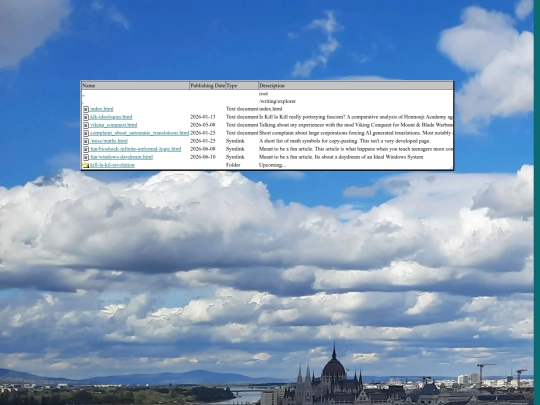The height and width of the screenshot is (405, 540).
Task: Click the description starting 'Short complaint about large corporations'
Action: point(356,133)
